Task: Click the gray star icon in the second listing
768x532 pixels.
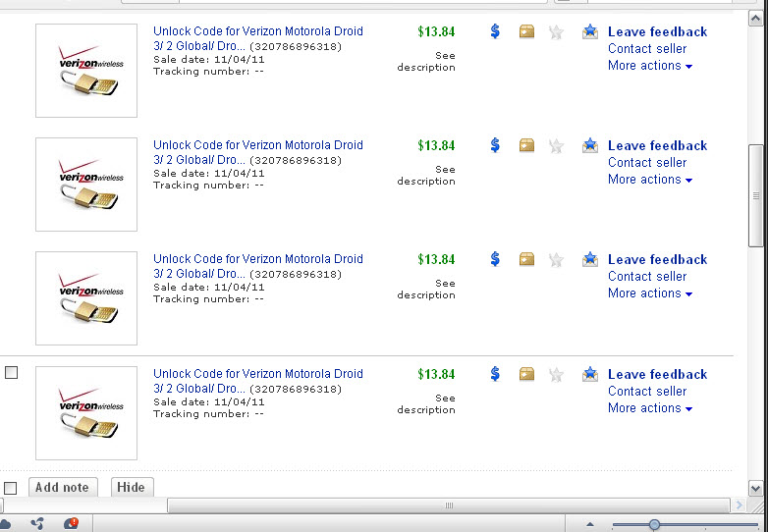Action: 556,146
